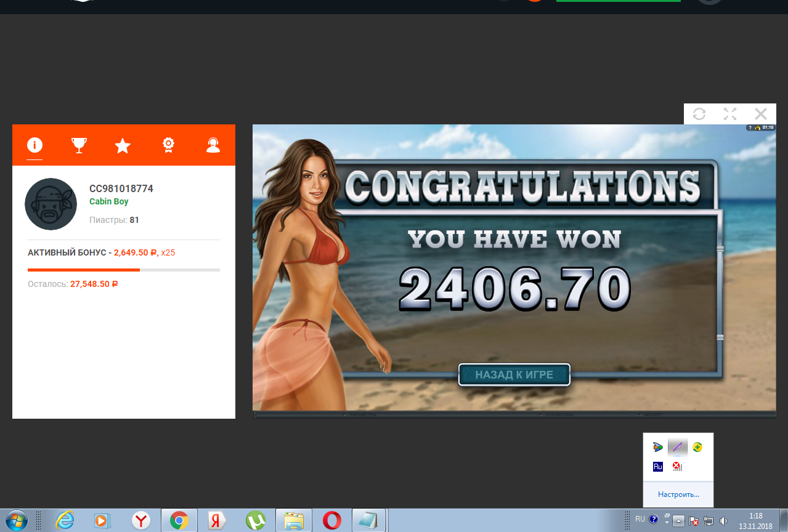
Task: Open the Opera browser from taskbar
Action: [331, 521]
